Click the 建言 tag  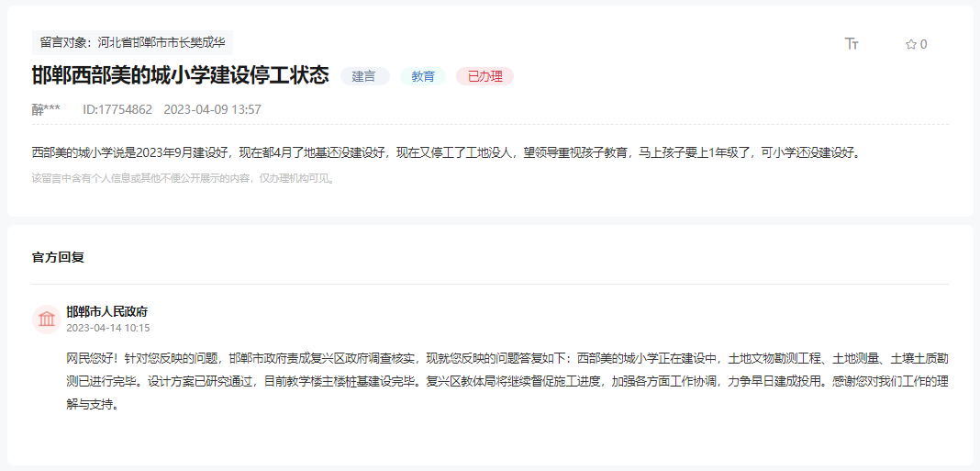(x=365, y=76)
